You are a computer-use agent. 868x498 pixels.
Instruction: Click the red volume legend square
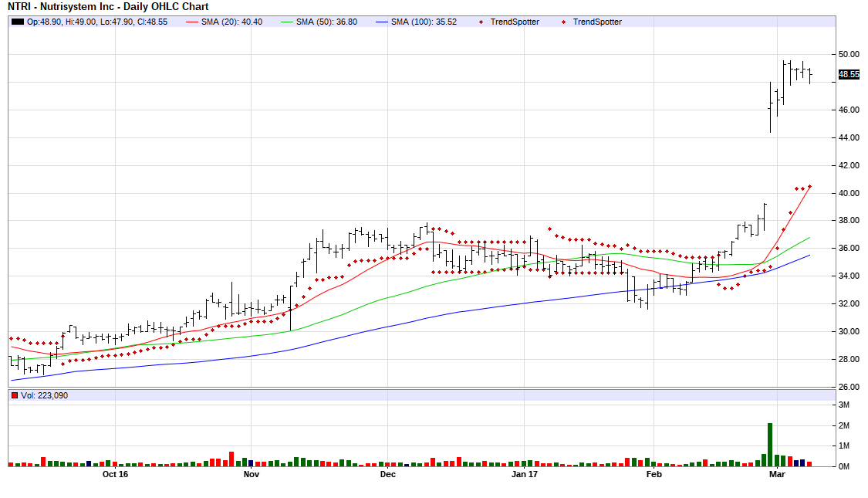[15, 395]
